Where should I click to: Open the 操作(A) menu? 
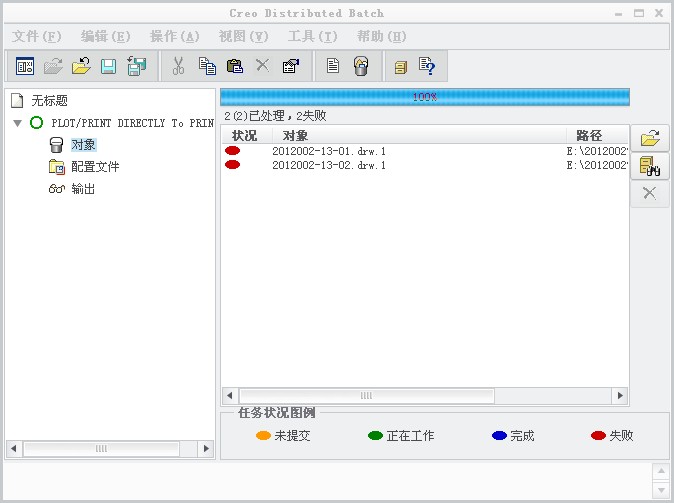click(x=175, y=37)
